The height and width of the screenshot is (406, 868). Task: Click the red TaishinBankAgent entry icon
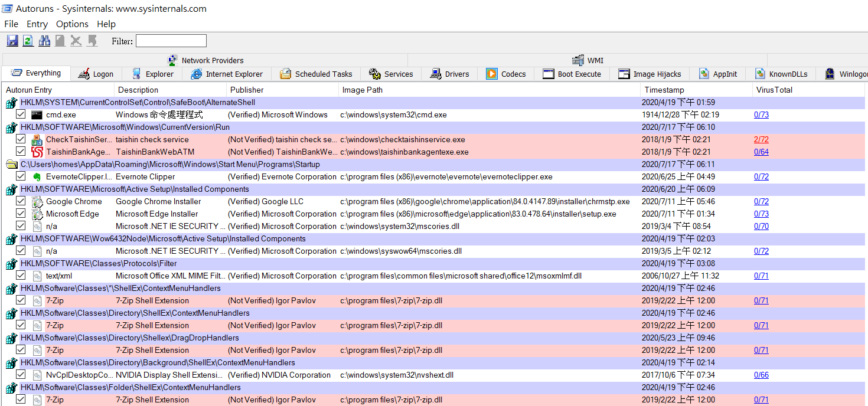coord(37,152)
